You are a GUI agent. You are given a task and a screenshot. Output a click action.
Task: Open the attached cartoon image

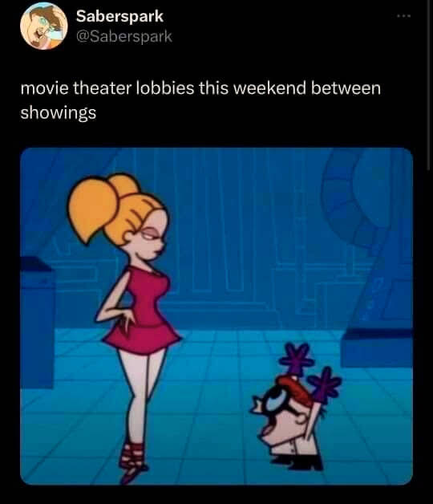point(216,316)
